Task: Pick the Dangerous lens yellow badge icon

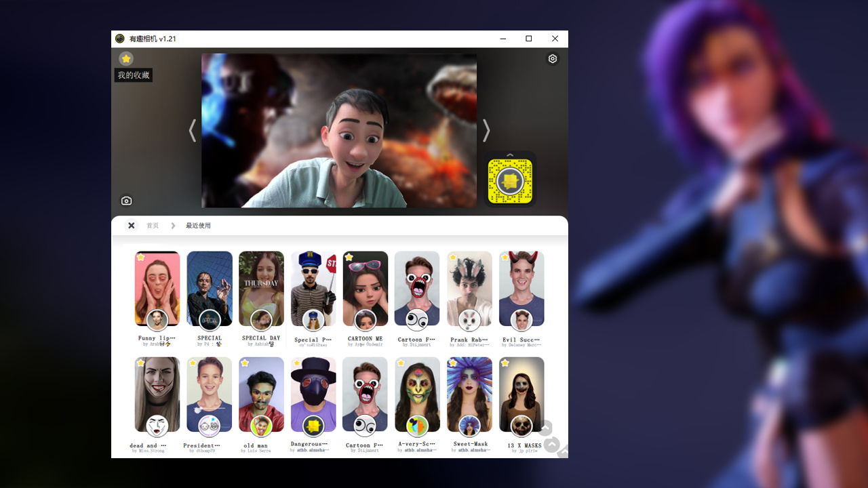Action: [313, 426]
